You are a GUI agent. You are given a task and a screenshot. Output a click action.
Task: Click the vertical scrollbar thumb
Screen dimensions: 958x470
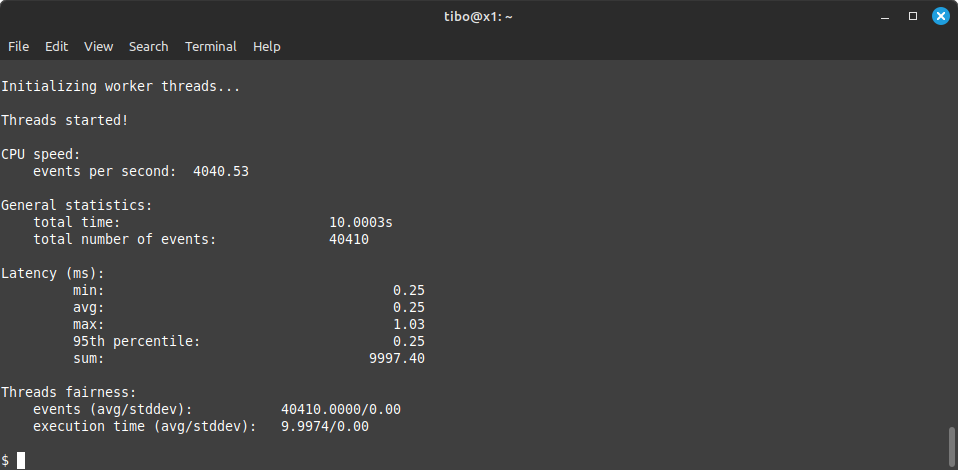[951, 446]
